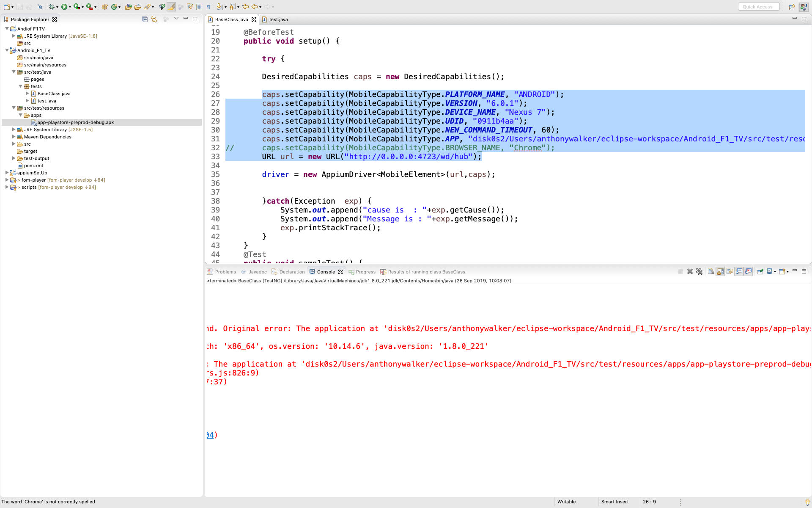Screen dimensions: 812x508
Task: Open the Package Explorer view menu
Action: 176,19
